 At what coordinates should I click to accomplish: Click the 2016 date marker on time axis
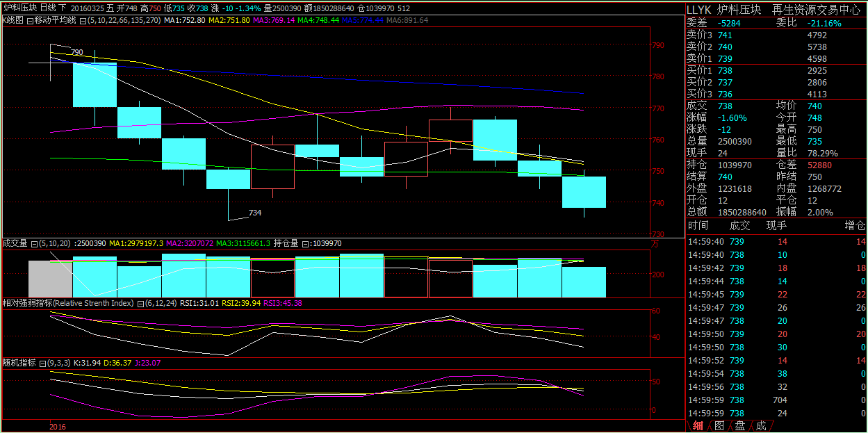(57, 427)
